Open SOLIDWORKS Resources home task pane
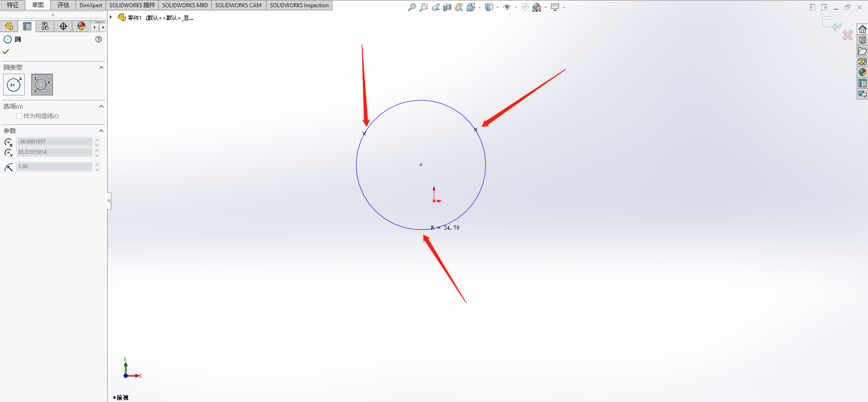Image resolution: width=868 pixels, height=402 pixels. pyautogui.click(x=863, y=29)
